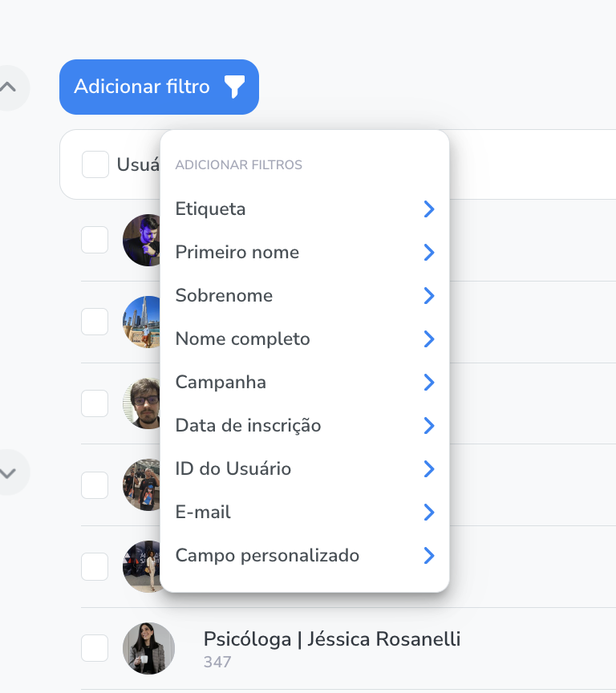
Task: Click the arrow beside Primeiro nome
Action: (429, 253)
